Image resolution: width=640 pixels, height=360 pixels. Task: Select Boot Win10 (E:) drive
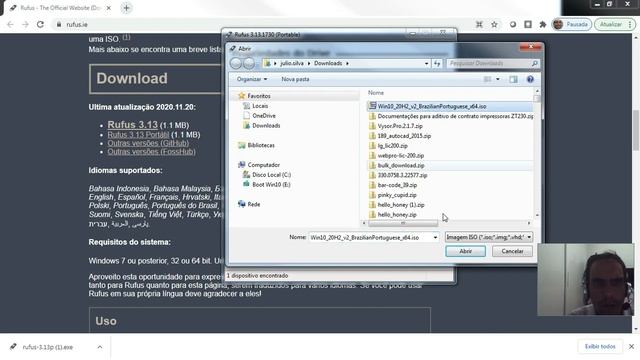271,184
